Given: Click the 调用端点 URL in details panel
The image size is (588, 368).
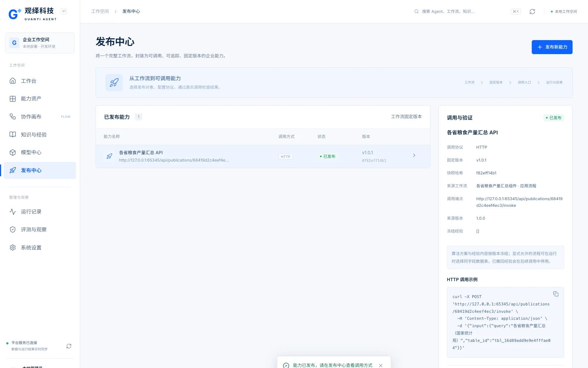Looking at the screenshot, I should tap(519, 202).
